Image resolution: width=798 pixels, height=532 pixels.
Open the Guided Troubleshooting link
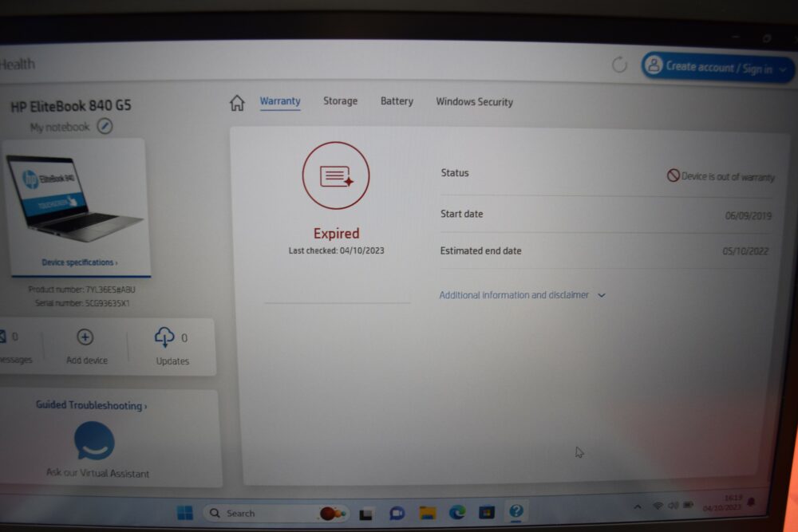tap(91, 405)
